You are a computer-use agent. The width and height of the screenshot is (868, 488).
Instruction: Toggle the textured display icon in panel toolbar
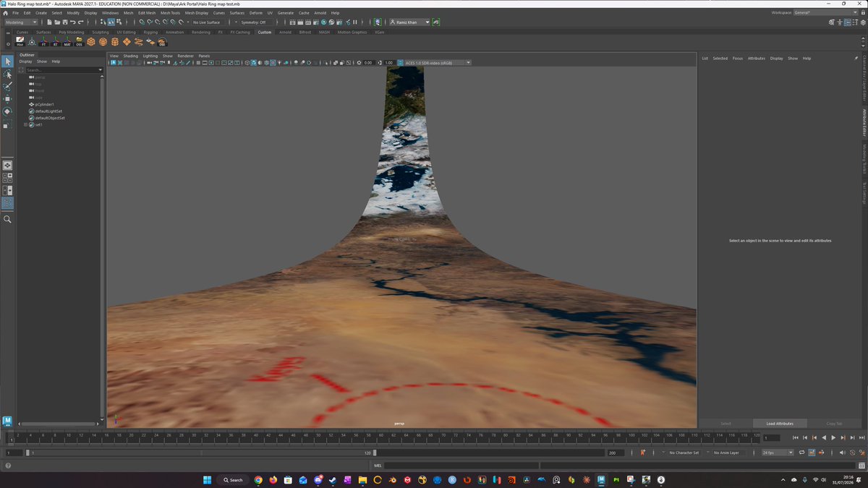coord(273,63)
